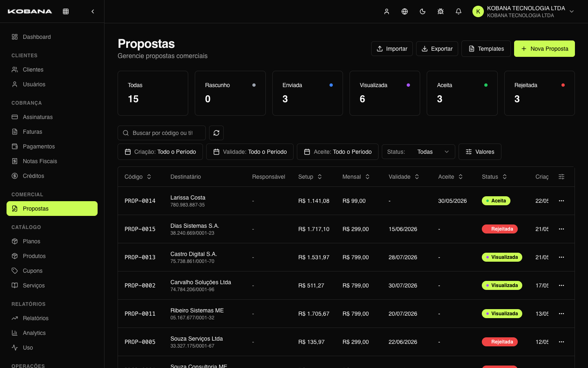Sort by the Validade column
Screen dimensions: 588x368
tap(404, 177)
